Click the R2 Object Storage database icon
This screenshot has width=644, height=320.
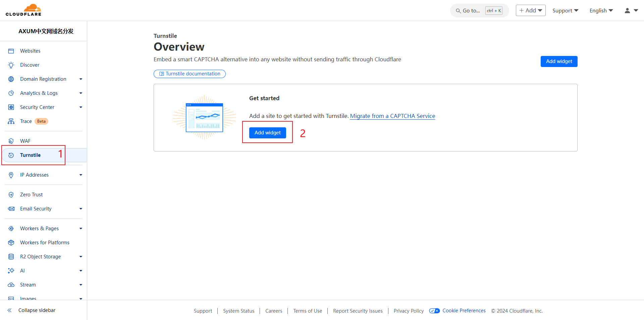[x=11, y=257]
